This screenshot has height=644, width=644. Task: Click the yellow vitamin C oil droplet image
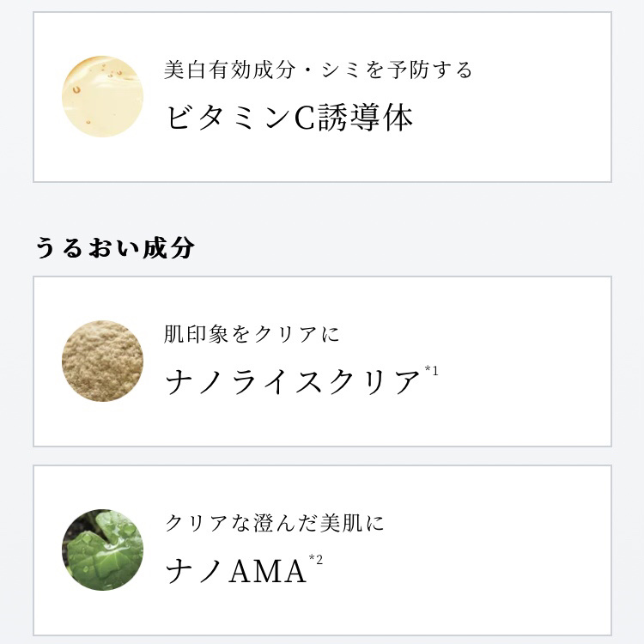tap(102, 96)
